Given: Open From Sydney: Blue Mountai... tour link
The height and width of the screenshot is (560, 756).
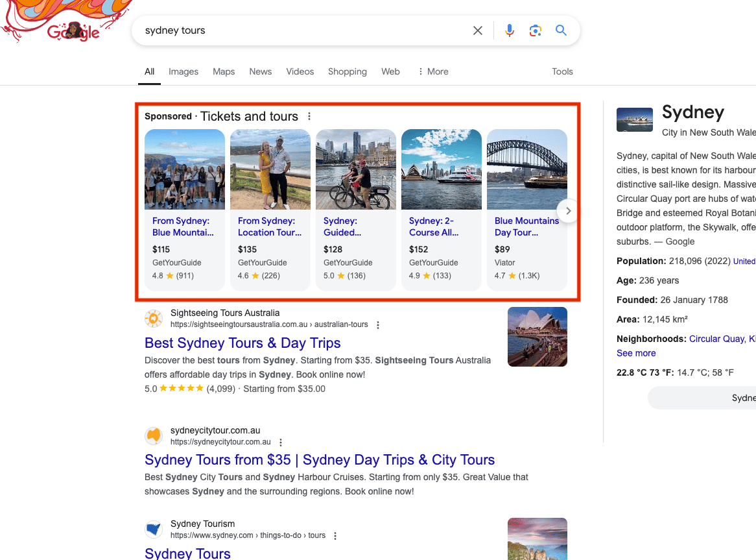Looking at the screenshot, I should 183,226.
